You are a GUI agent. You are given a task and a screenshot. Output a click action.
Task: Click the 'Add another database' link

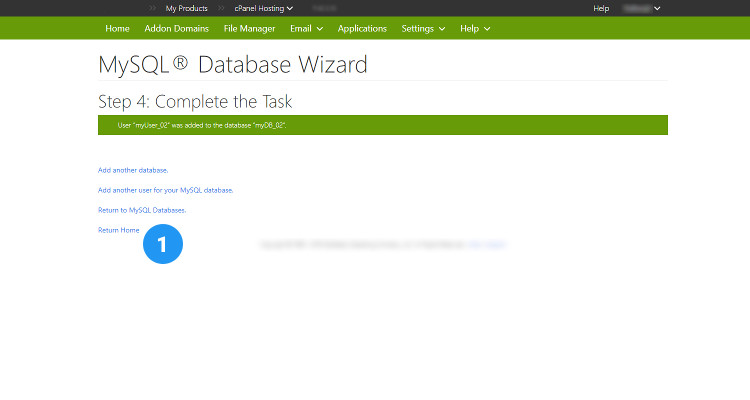coord(133,170)
